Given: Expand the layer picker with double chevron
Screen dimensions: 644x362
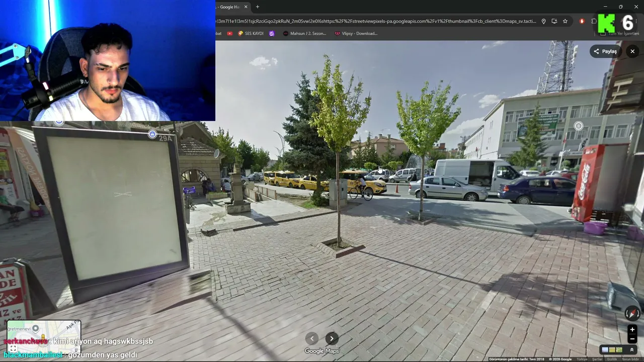Looking at the screenshot, I should (632, 350).
